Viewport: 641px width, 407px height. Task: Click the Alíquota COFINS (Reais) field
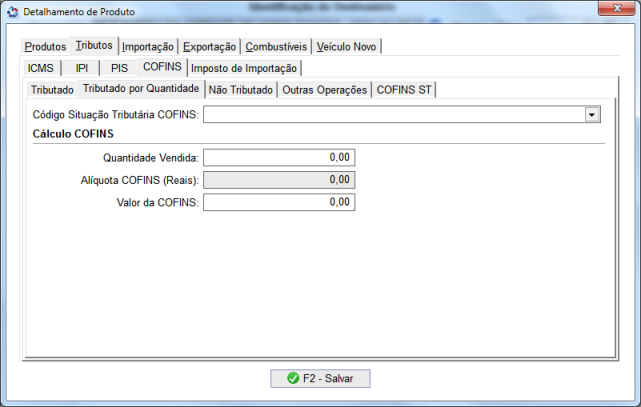(x=279, y=180)
